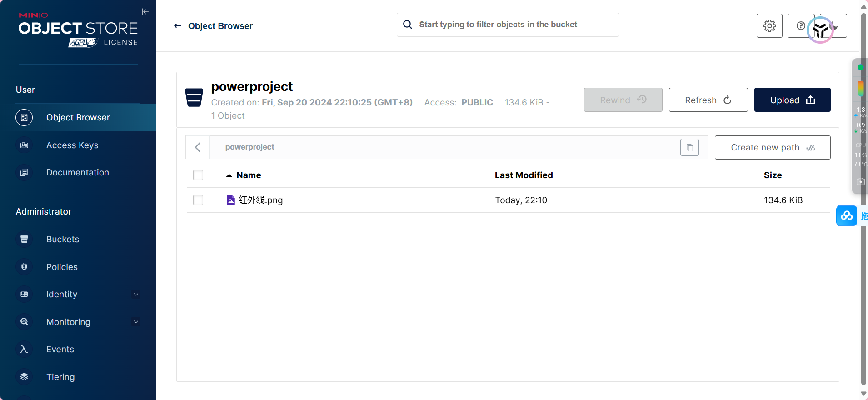Click the Identity sidebar icon
Image resolution: width=868 pixels, height=400 pixels.
click(24, 294)
